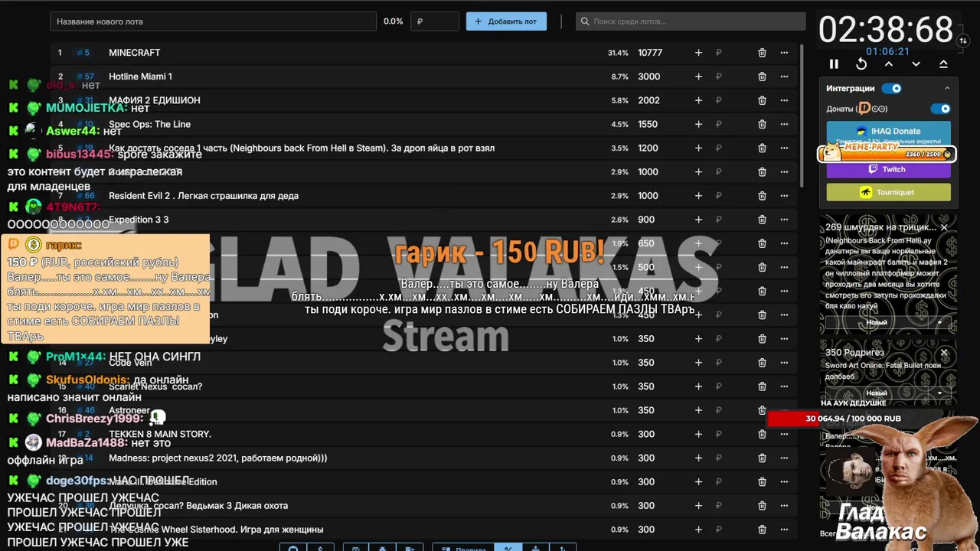The image size is (980, 551).
Task: Toggle the Интеграции switch
Action: pyautogui.click(x=892, y=88)
